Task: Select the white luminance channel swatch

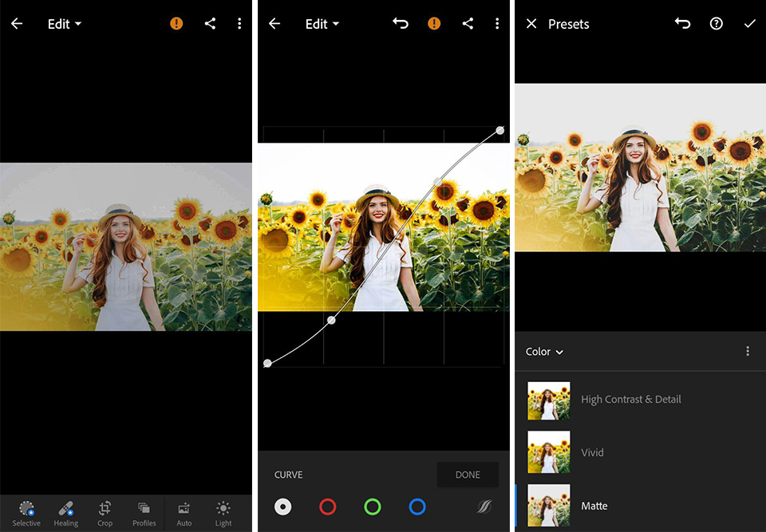Action: tap(283, 506)
